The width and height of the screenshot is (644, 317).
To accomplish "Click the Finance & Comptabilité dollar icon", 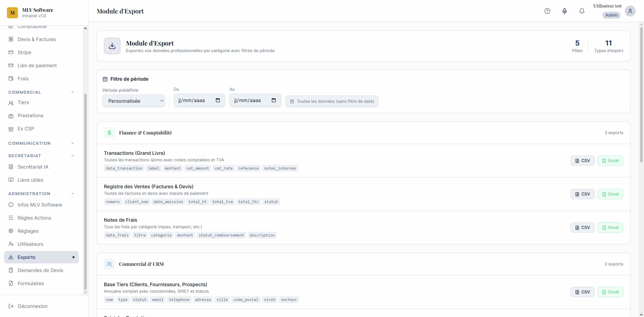I will pyautogui.click(x=109, y=133).
